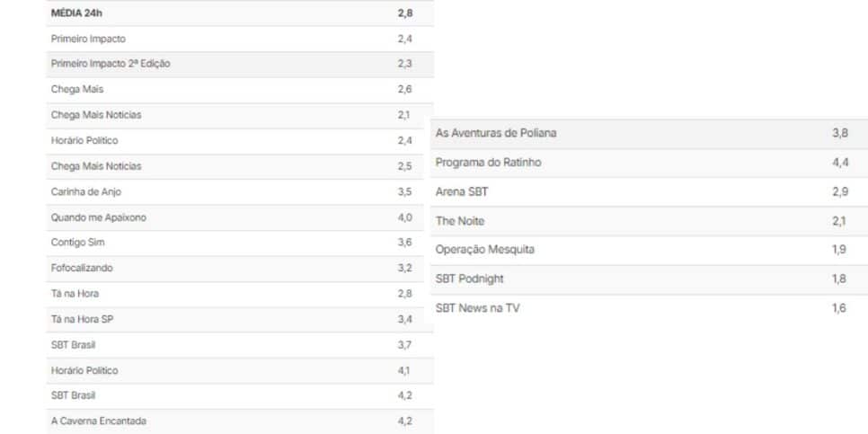
Task: Select the Tá na Hora 2,8 row
Action: (x=240, y=294)
